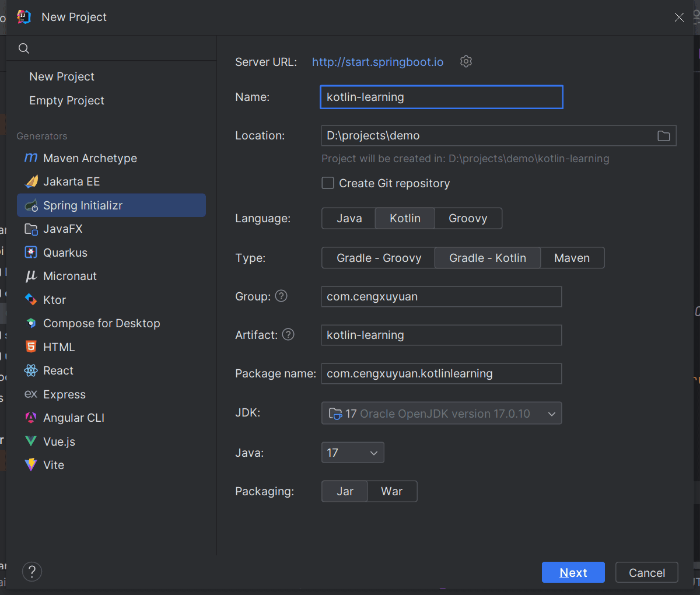Choose Vite generator

pyautogui.click(x=111, y=465)
